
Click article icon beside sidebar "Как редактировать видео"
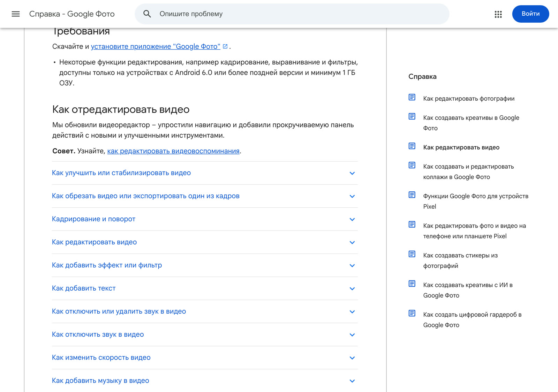[x=412, y=146]
